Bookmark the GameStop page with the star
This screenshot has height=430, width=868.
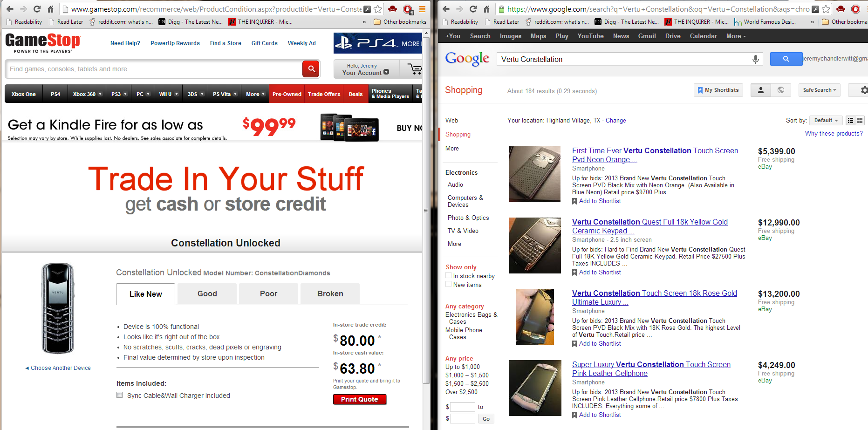(x=378, y=9)
